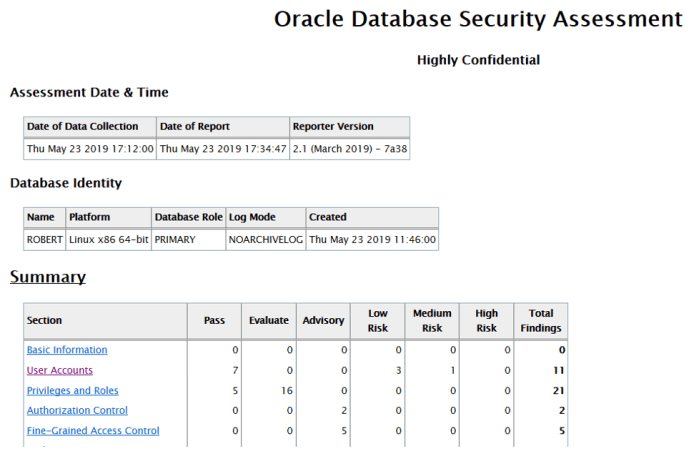
Task: Click the Date of Data Collection header cell
Action: pos(90,127)
